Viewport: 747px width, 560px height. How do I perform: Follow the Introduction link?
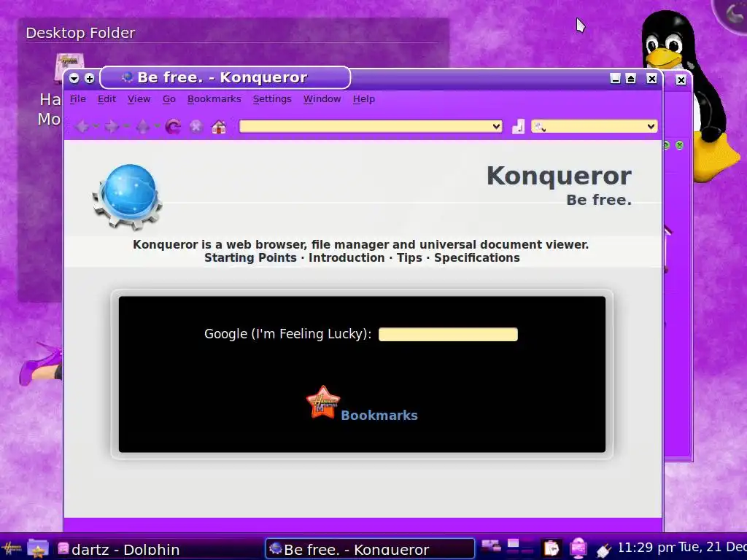pos(347,257)
